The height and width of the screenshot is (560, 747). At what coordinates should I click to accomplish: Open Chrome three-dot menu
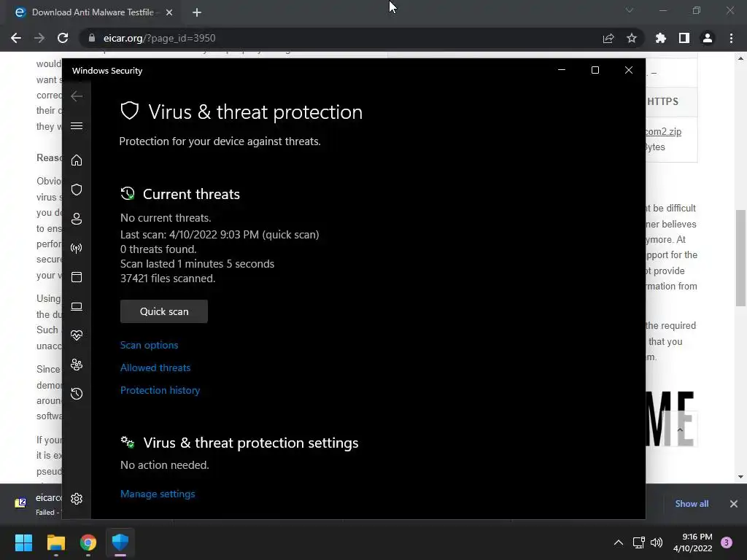[731, 38]
